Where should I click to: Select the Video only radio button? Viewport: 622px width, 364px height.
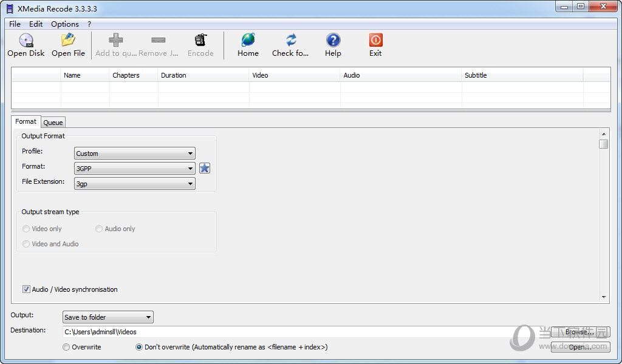26,229
